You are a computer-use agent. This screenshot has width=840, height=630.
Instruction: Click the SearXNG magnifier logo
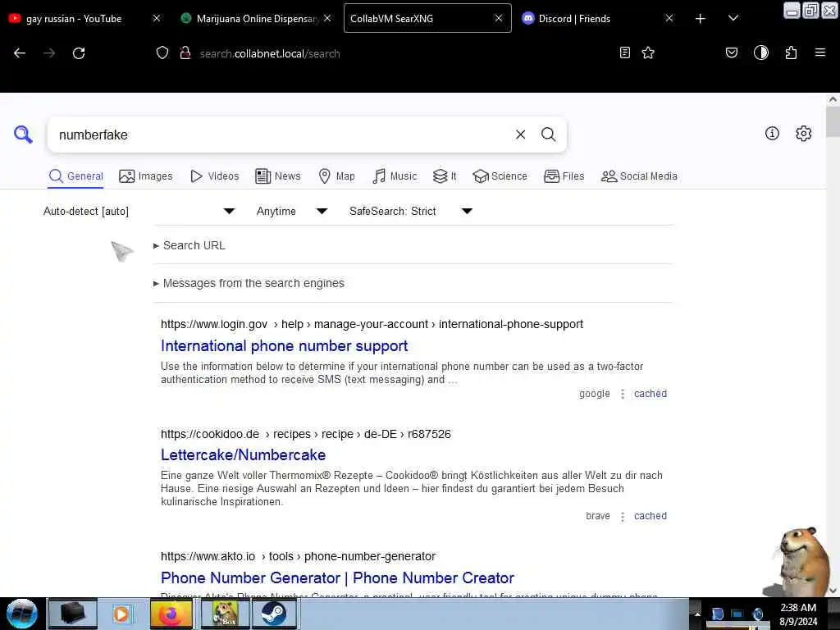(23, 135)
